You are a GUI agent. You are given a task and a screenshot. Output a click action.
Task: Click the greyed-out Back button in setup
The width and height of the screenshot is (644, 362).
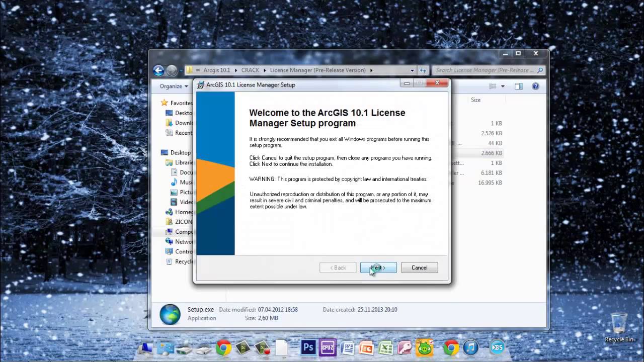(x=338, y=267)
